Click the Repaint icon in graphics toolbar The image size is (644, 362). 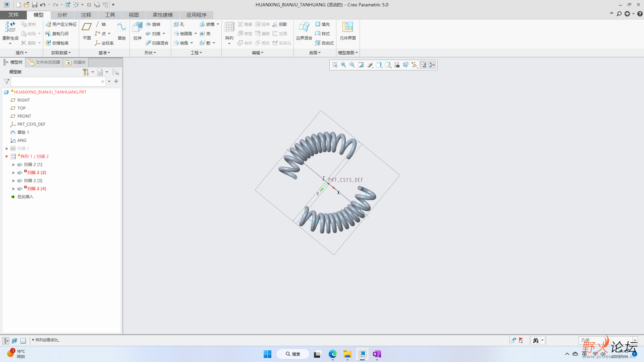pyautogui.click(x=361, y=65)
